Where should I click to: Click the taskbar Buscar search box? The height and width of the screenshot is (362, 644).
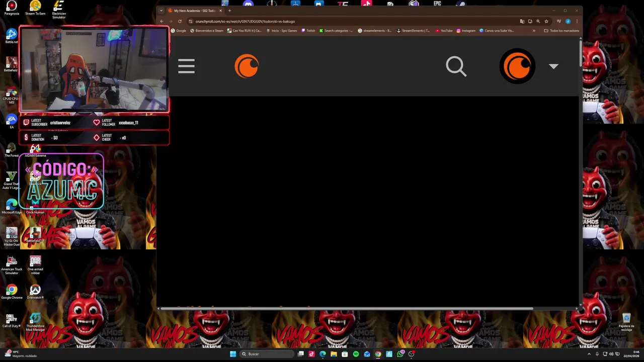click(x=267, y=354)
